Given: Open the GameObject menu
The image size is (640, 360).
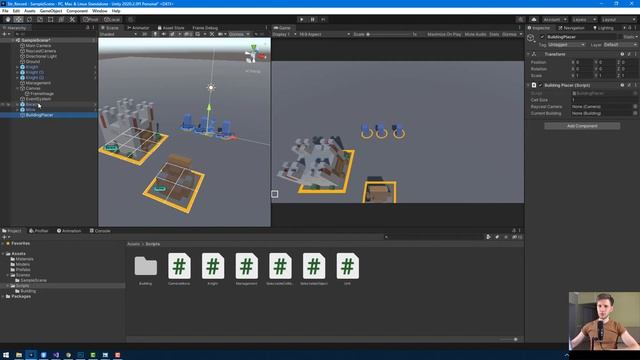Looking at the screenshot, I should (x=51, y=11).
